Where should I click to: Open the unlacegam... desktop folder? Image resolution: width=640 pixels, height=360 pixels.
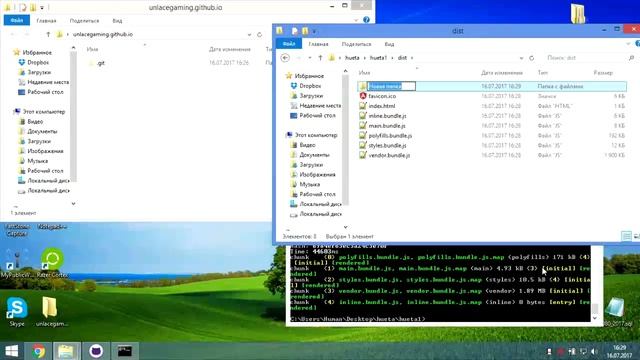pyautogui.click(x=51, y=312)
